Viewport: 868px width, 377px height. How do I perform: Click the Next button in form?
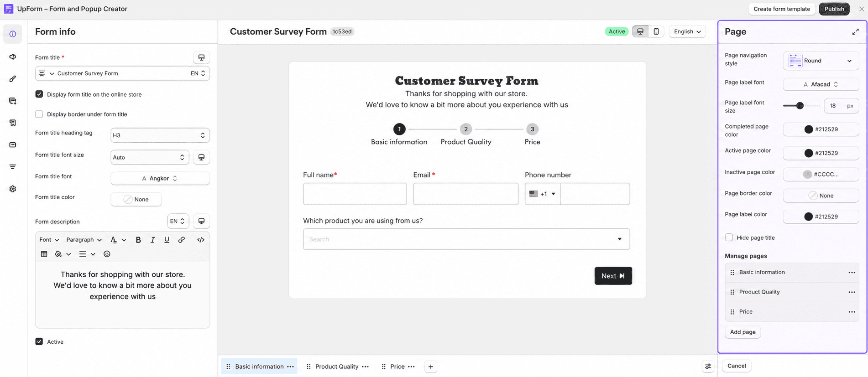(x=613, y=276)
